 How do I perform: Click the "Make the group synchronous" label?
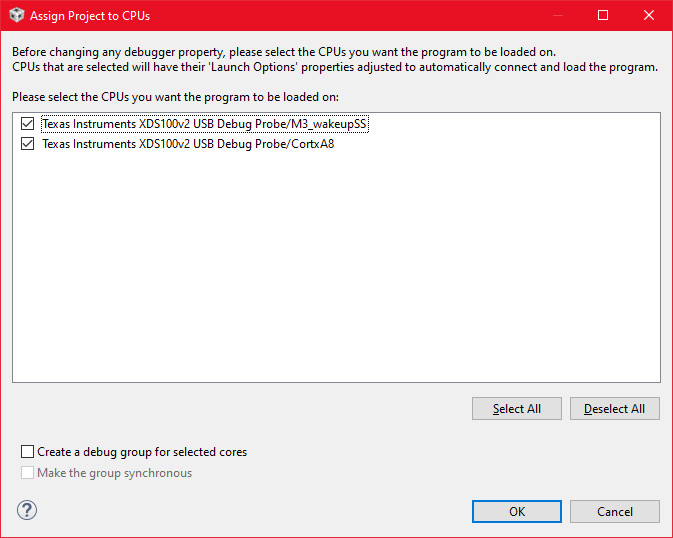(x=114, y=473)
